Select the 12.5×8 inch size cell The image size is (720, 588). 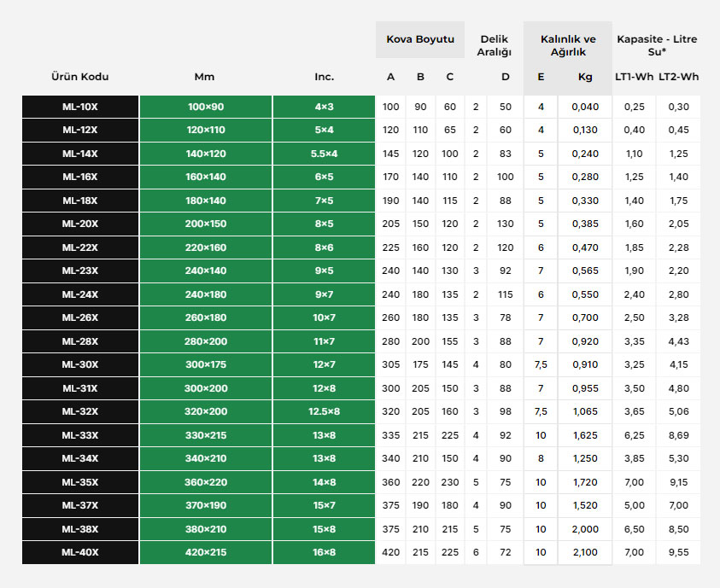(325, 411)
